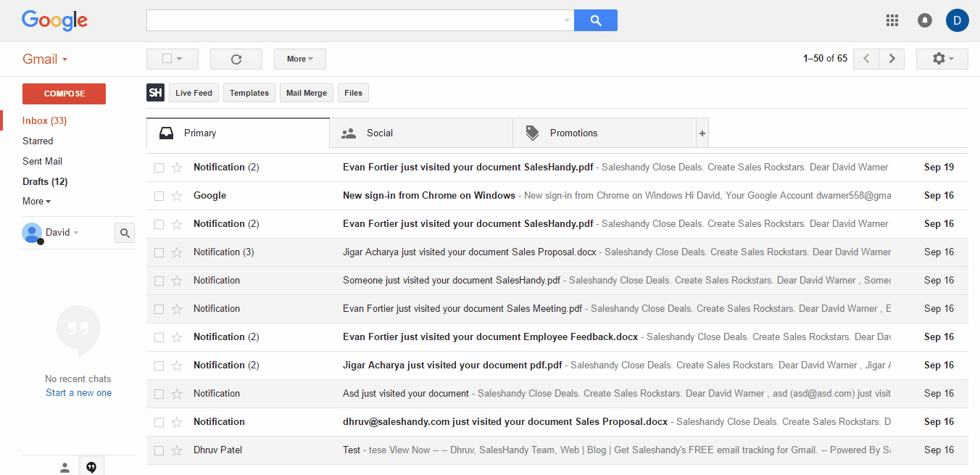This screenshot has width=980, height=475.
Task: Star the Asd visited document email
Action: point(177,394)
